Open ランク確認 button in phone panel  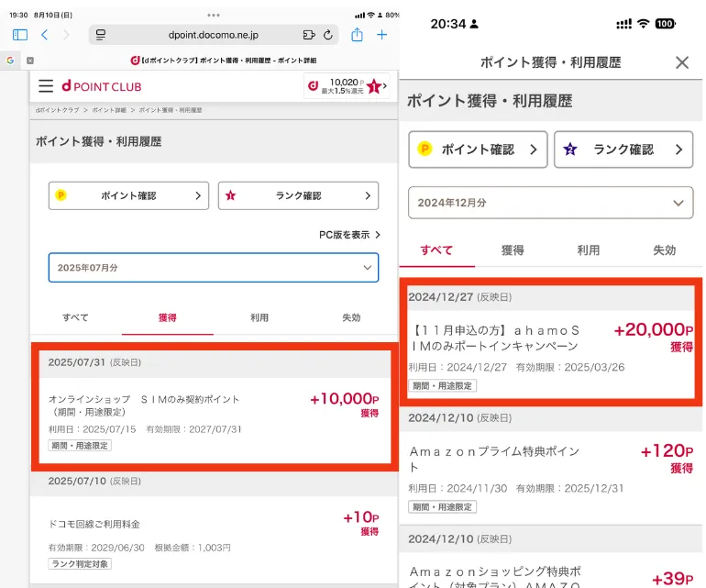coord(623,150)
